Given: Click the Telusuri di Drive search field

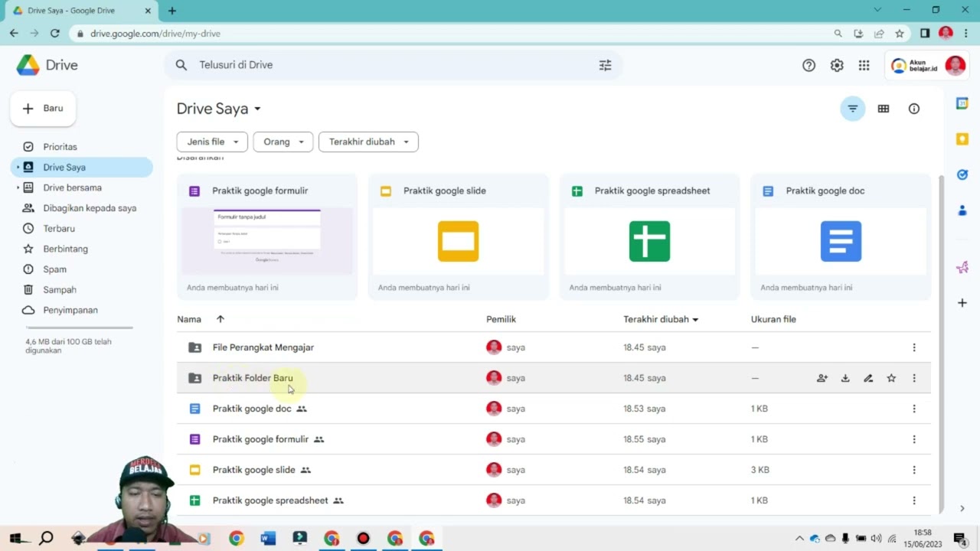Looking at the screenshot, I should [393, 65].
